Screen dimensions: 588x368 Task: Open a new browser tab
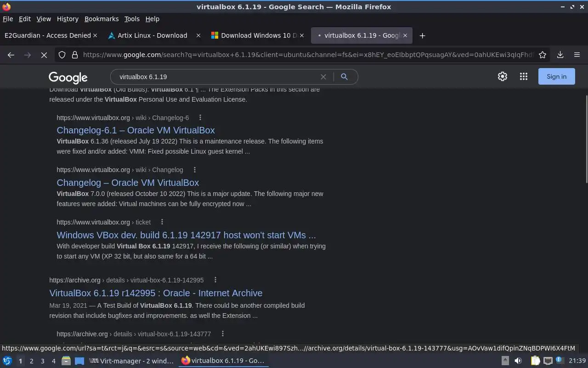tap(422, 35)
